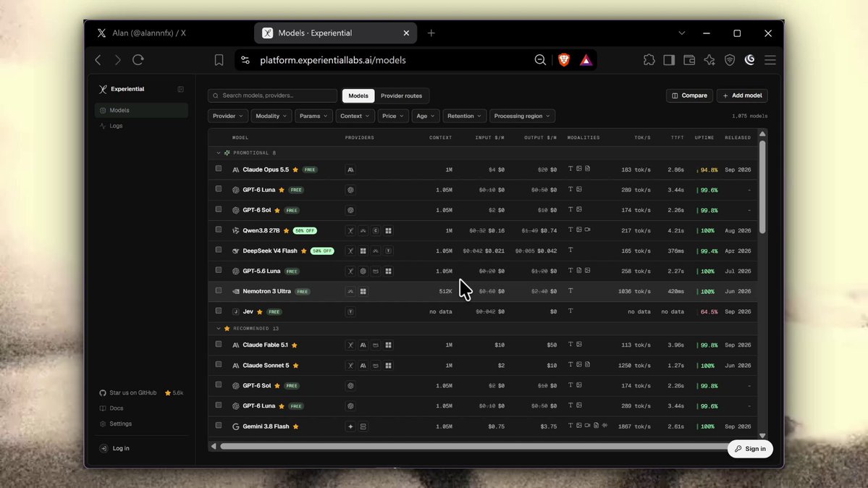868x488 pixels.
Task: Click the star icon next to Jev
Action: 260,312
